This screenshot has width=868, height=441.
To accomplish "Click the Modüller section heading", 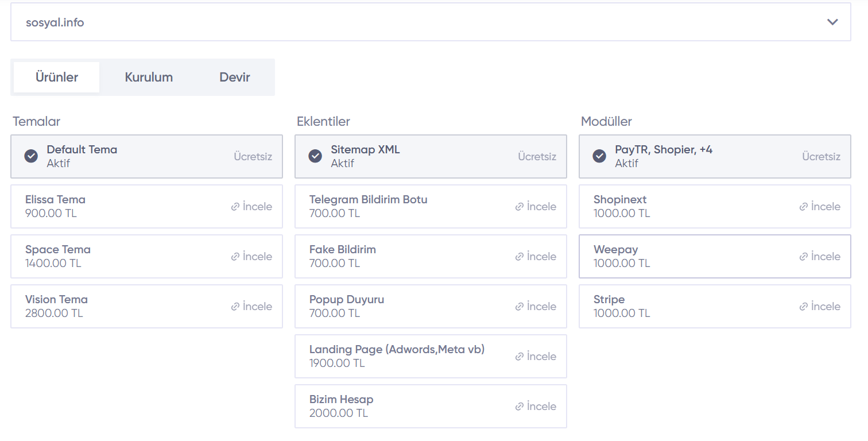I will (x=606, y=122).
